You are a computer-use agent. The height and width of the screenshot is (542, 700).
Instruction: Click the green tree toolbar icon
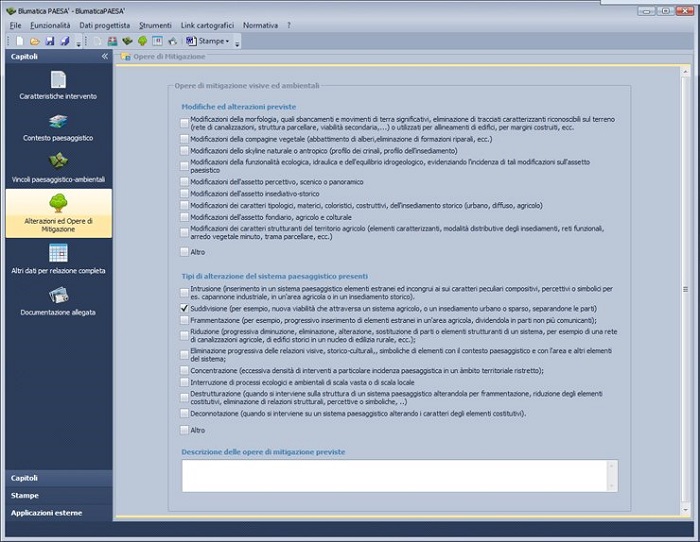[143, 41]
